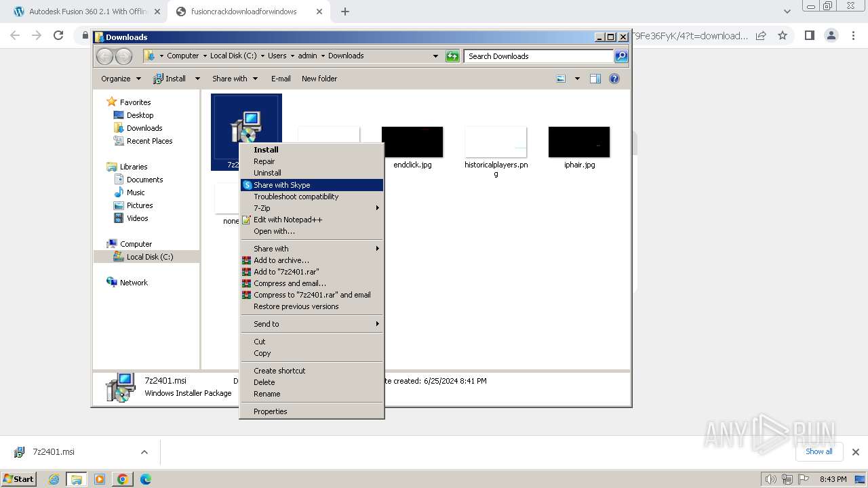Toggle the preview pane icon
868x488 pixels.
(x=595, y=79)
